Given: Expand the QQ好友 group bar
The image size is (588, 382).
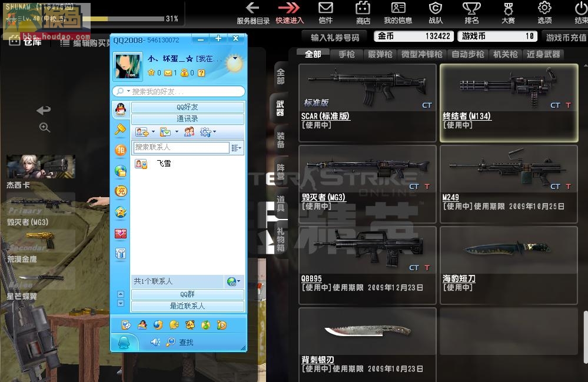Looking at the screenshot, I should [x=188, y=107].
